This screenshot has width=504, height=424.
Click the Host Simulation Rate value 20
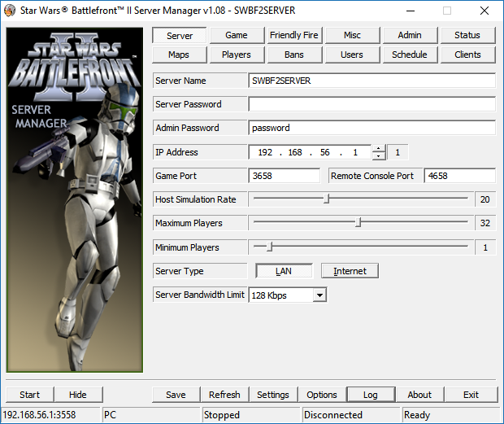(485, 199)
